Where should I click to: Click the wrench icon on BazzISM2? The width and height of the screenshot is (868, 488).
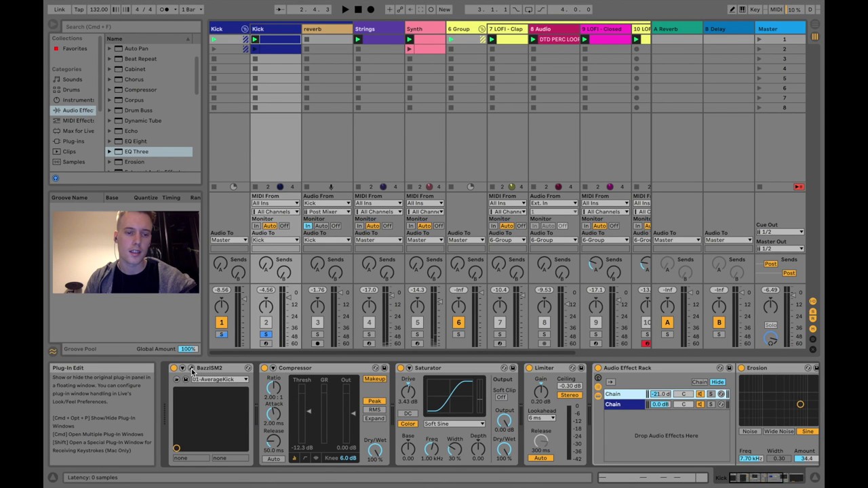[x=191, y=368]
